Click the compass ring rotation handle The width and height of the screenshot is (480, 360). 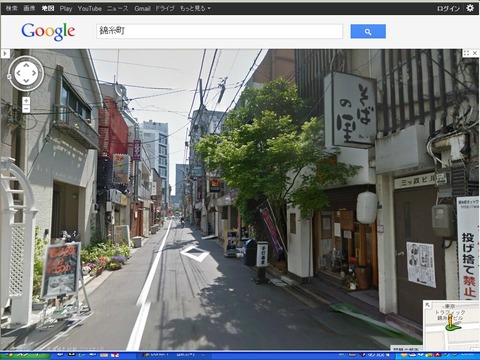point(9,77)
